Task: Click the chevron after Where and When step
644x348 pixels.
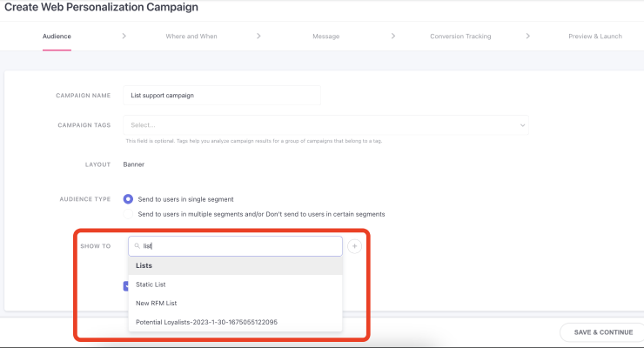Action: pos(259,37)
